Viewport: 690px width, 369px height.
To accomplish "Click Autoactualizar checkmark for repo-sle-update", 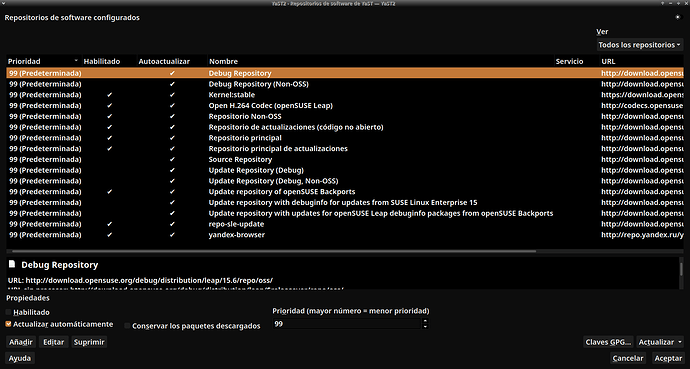I will (172, 224).
